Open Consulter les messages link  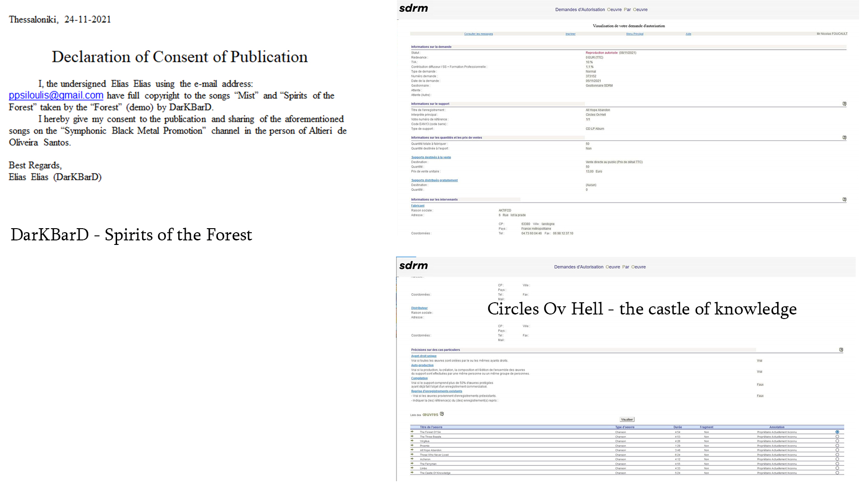[x=478, y=34]
